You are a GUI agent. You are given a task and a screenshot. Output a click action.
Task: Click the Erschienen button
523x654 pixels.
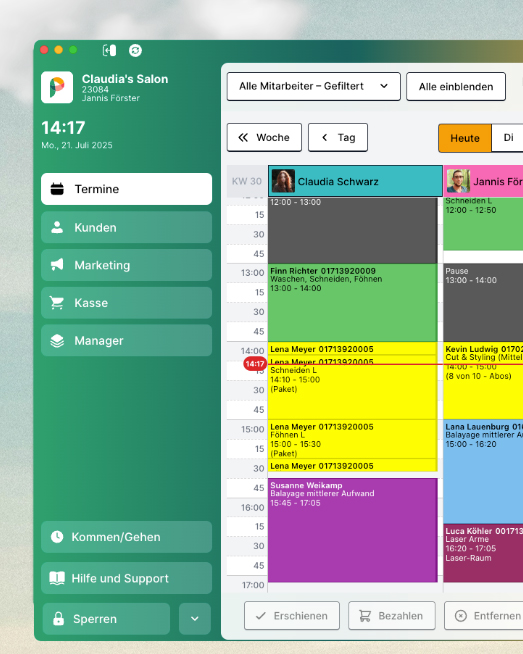pos(292,616)
